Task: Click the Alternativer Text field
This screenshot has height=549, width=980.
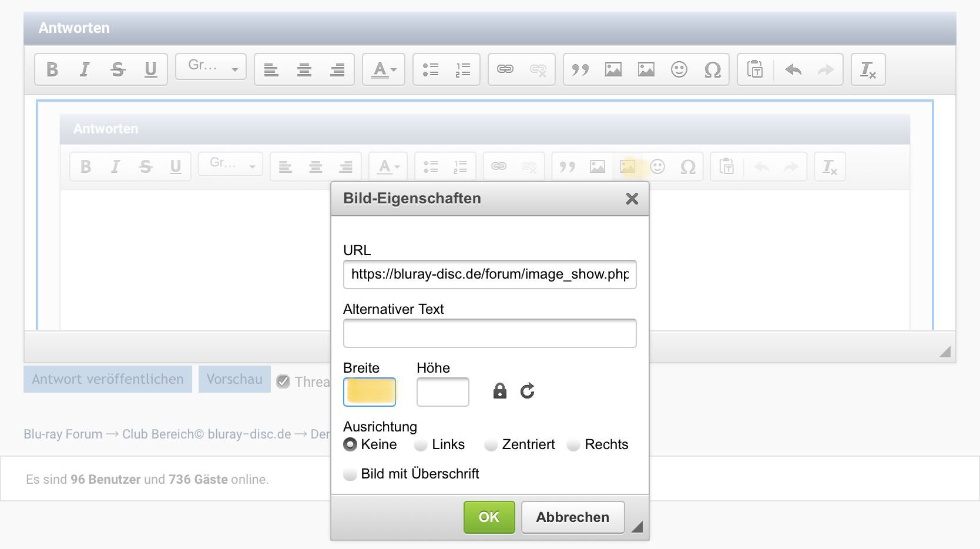Action: click(490, 333)
